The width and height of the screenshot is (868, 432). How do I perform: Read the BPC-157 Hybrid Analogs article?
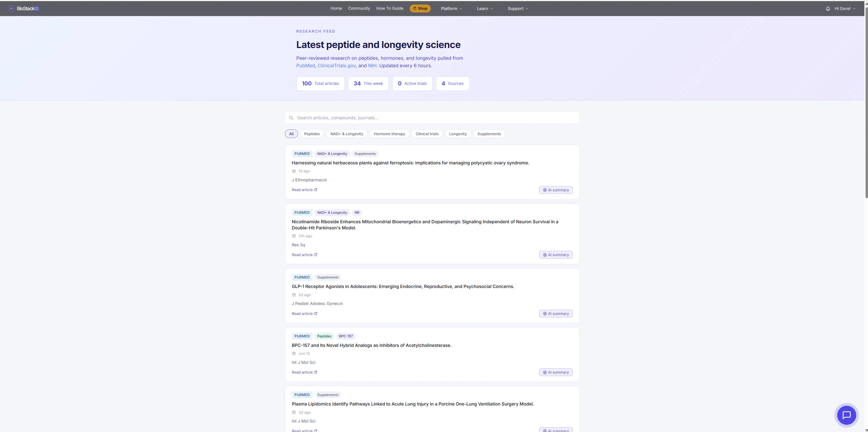point(304,372)
